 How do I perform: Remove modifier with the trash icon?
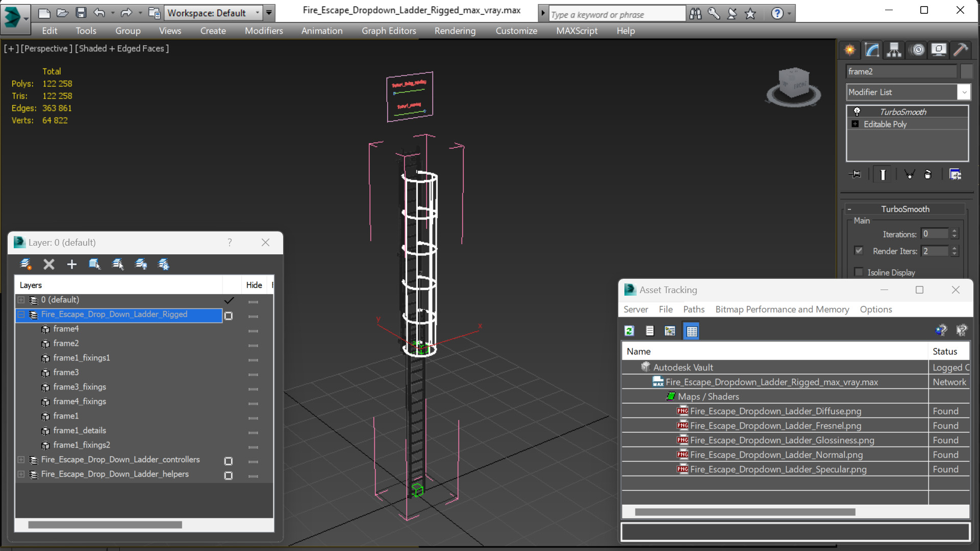928,174
